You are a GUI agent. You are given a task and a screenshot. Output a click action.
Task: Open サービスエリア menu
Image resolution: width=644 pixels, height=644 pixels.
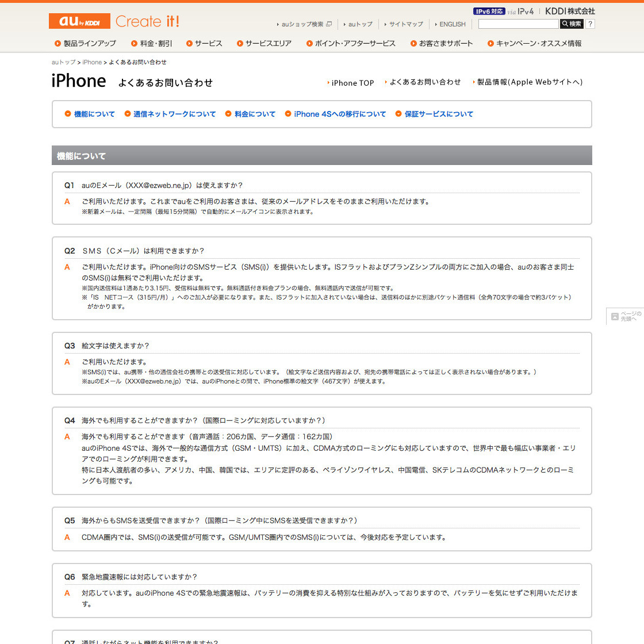pos(268,44)
